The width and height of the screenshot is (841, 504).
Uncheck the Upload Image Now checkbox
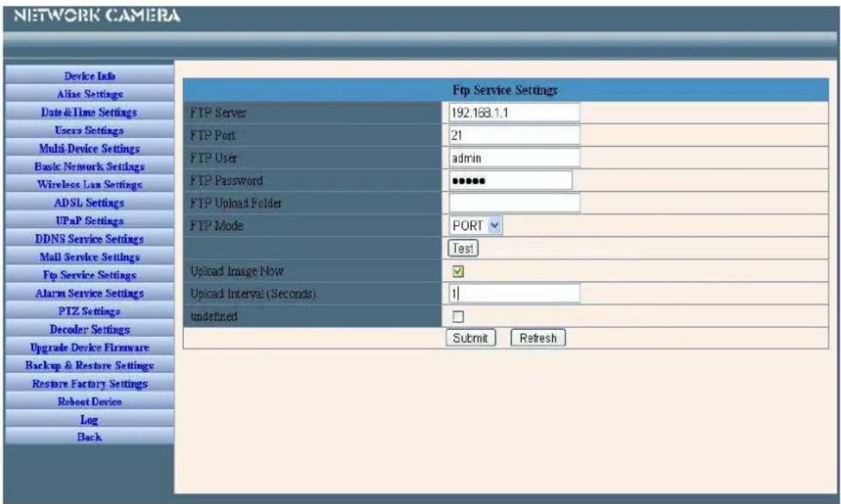[x=457, y=272]
